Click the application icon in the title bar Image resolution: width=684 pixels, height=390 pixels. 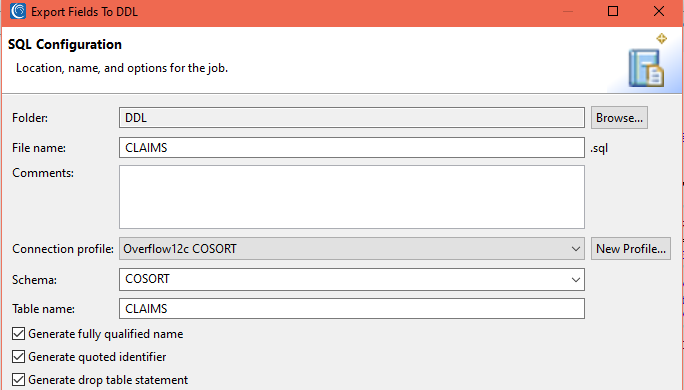point(18,11)
